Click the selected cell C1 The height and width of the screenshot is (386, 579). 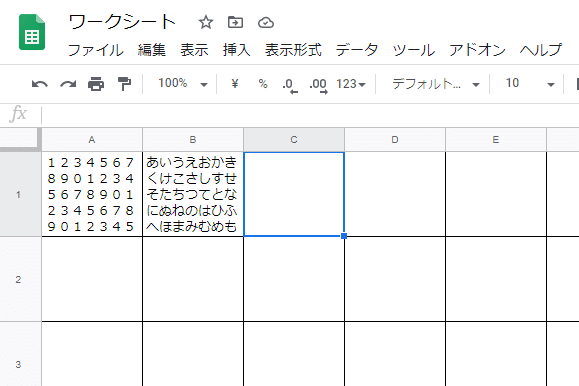click(x=294, y=194)
